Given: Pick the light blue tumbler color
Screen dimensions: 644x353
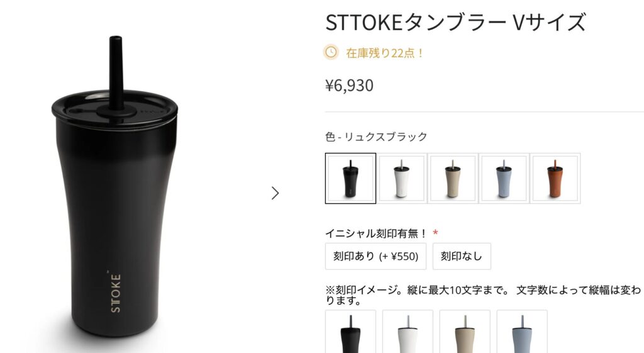Looking at the screenshot, I should 504,178.
